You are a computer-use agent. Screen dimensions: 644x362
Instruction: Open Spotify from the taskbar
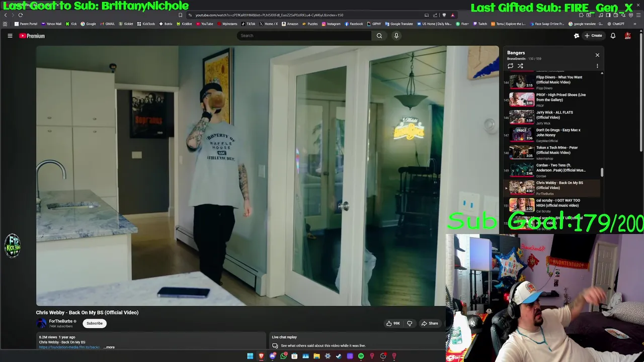361,356
